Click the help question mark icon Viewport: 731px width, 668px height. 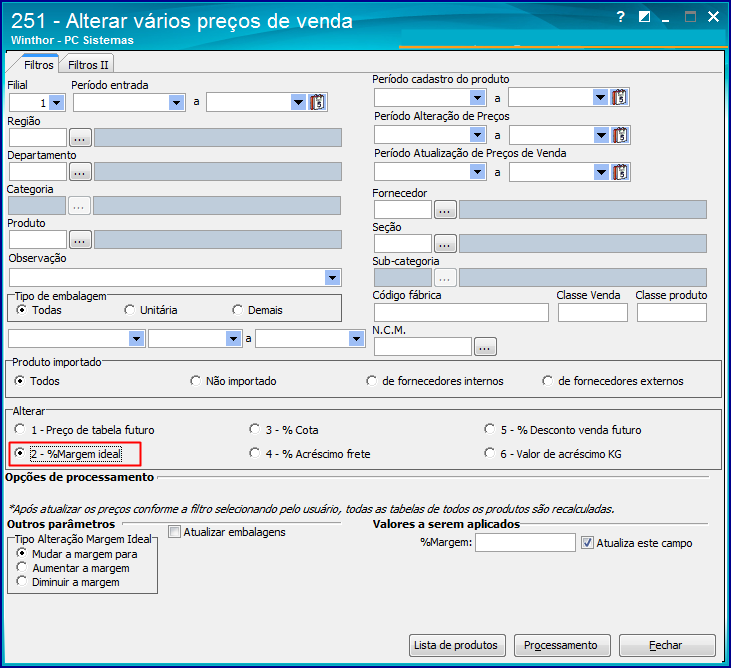(x=620, y=17)
